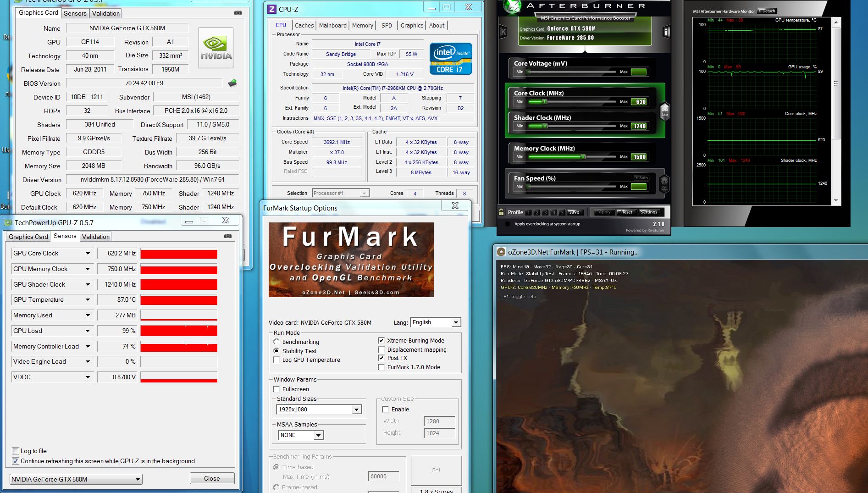Enable Log to file in GPU-Z
This screenshot has width=868, height=493.
click(16, 451)
